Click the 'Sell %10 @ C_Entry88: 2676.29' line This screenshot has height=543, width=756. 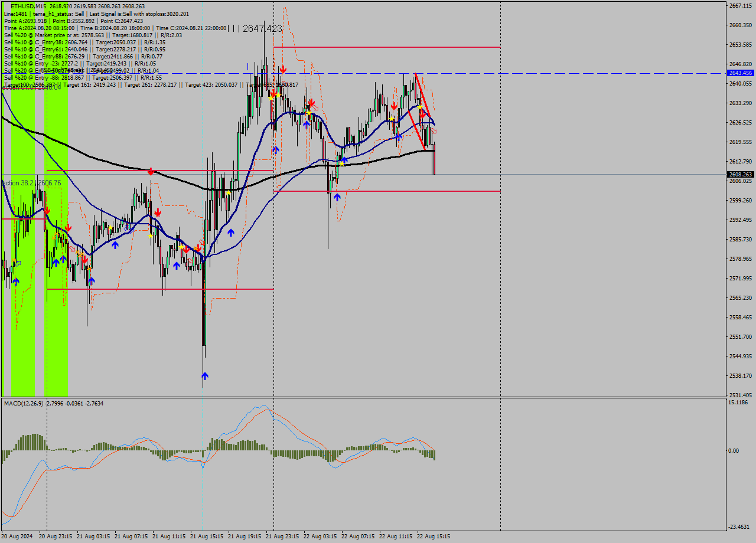tap(83, 56)
